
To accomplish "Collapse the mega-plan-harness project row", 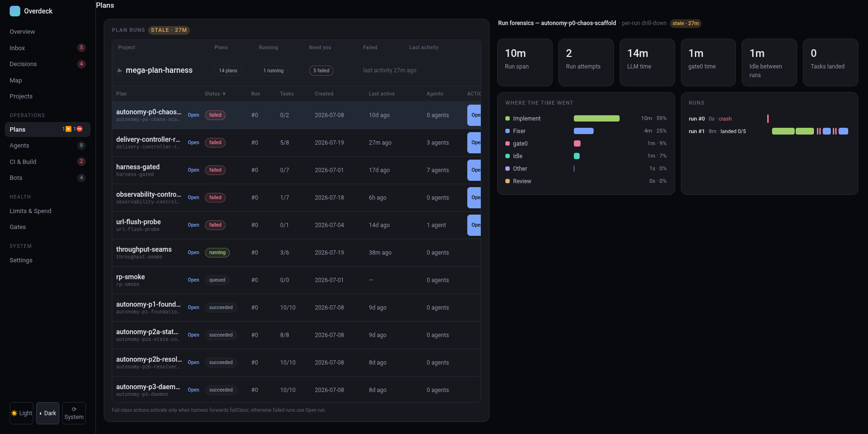I will coord(120,70).
